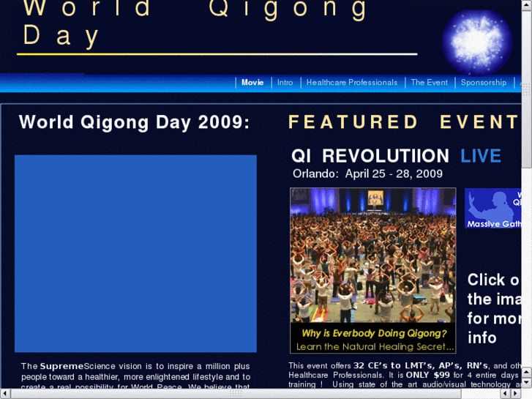Viewport: 532px width, 399px height.
Task: Click the 'QI REVOLUTIION' title
Action: click(x=370, y=156)
